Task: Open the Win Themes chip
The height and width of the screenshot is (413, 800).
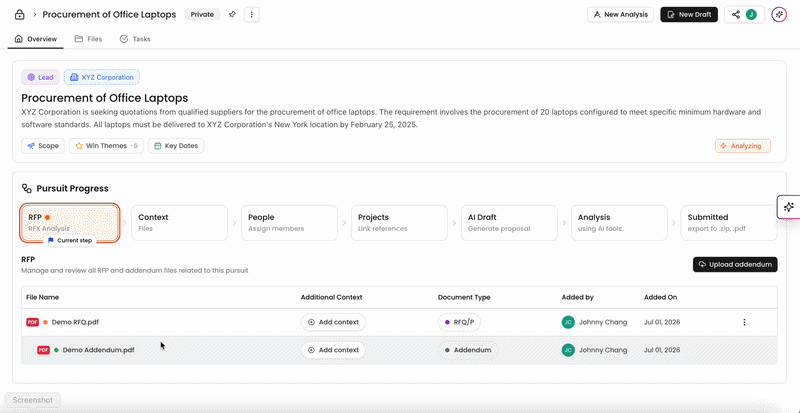Action: pyautogui.click(x=107, y=146)
